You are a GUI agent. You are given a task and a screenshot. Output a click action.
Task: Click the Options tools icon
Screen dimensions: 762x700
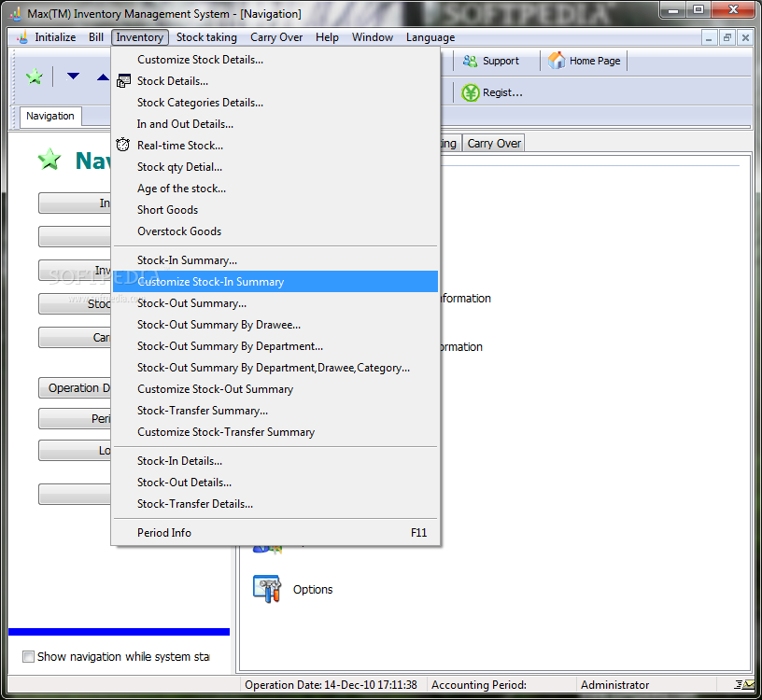[267, 589]
